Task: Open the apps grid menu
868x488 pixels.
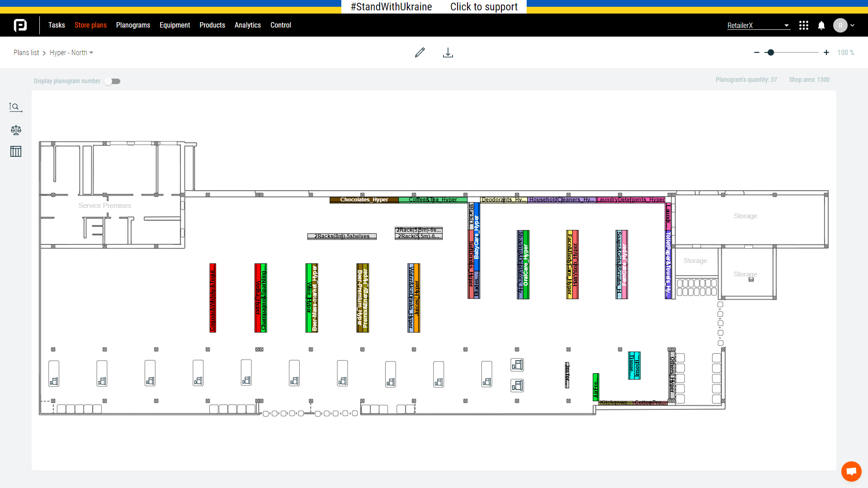Action: point(803,25)
